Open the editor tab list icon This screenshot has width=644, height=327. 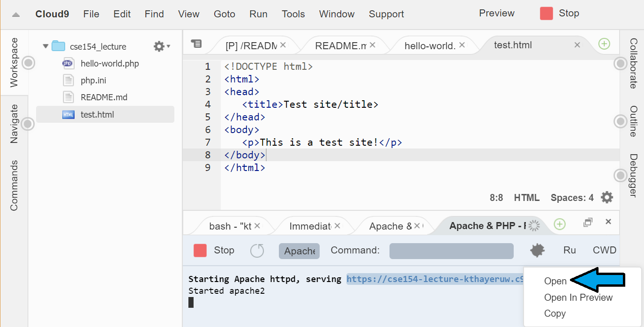pos(196,44)
